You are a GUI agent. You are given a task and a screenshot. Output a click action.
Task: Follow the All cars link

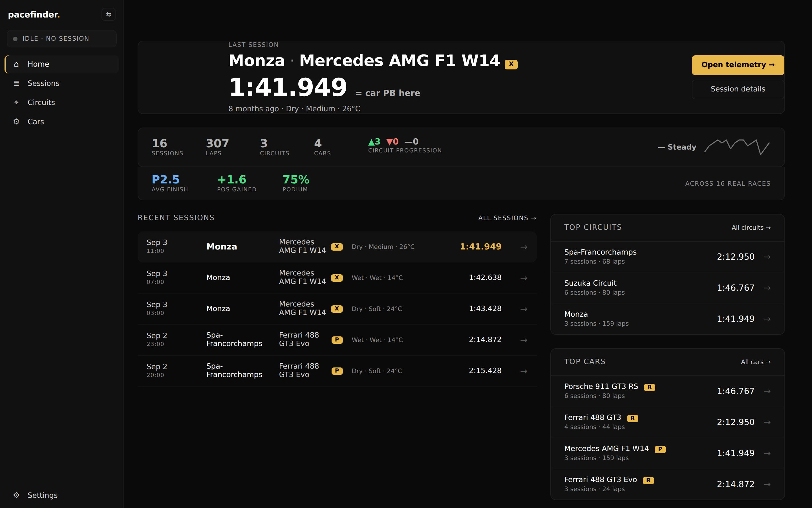756,362
